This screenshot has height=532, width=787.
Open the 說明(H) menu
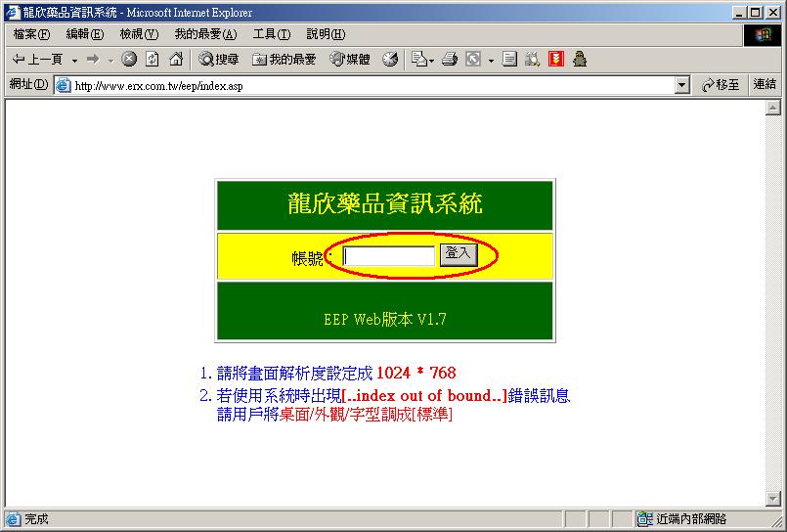326,34
